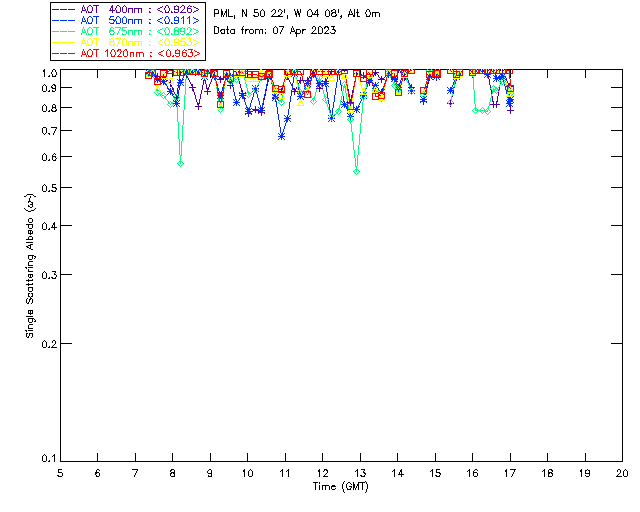Click the y-axis tick label 0.2
Viewport: 640px width, 512px height.
[49, 344]
